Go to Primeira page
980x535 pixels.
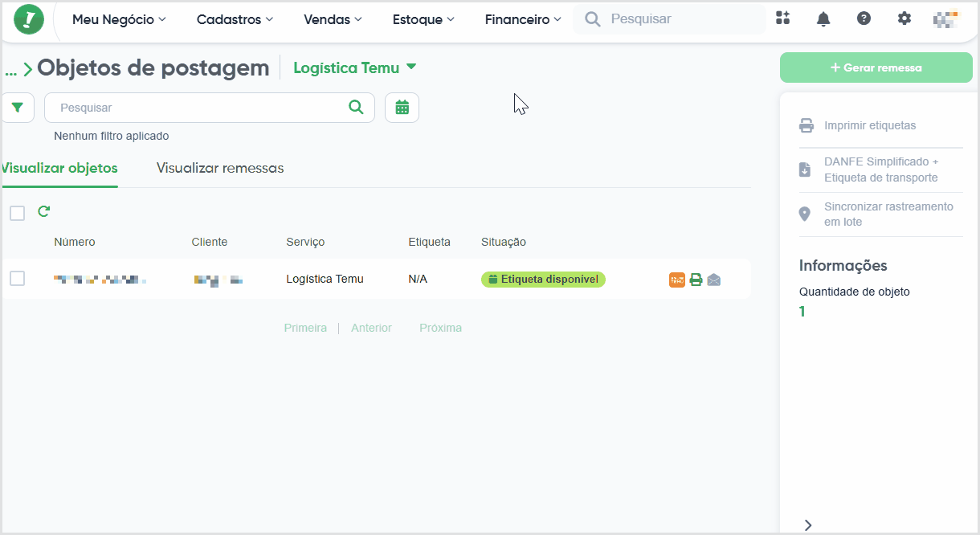[305, 328]
